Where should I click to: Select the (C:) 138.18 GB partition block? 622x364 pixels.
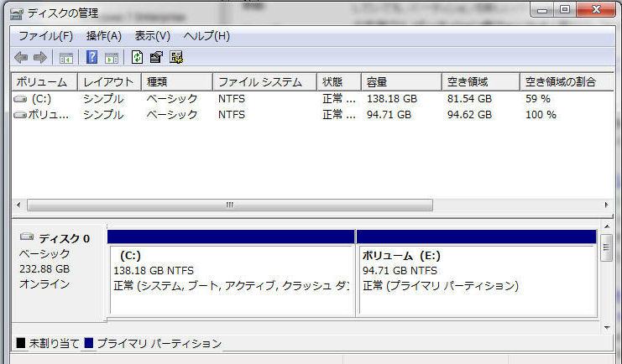click(232, 273)
